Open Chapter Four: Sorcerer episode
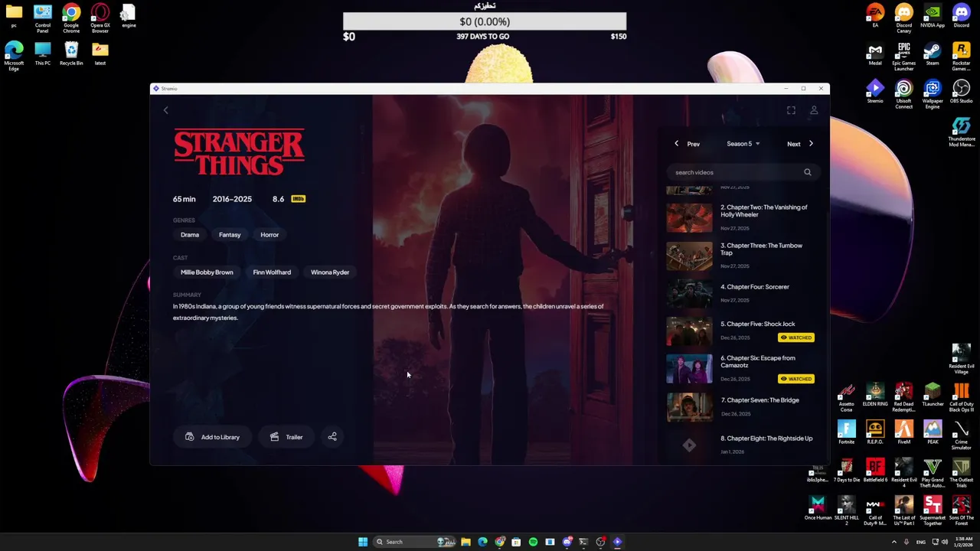The image size is (980, 551). [742, 293]
